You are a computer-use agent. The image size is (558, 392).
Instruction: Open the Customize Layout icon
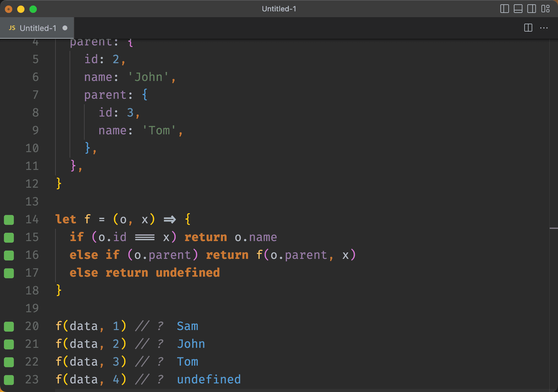point(545,9)
